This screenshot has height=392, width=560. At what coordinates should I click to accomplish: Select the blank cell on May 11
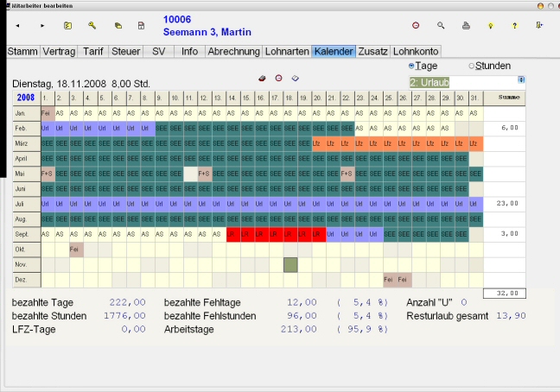(191, 174)
